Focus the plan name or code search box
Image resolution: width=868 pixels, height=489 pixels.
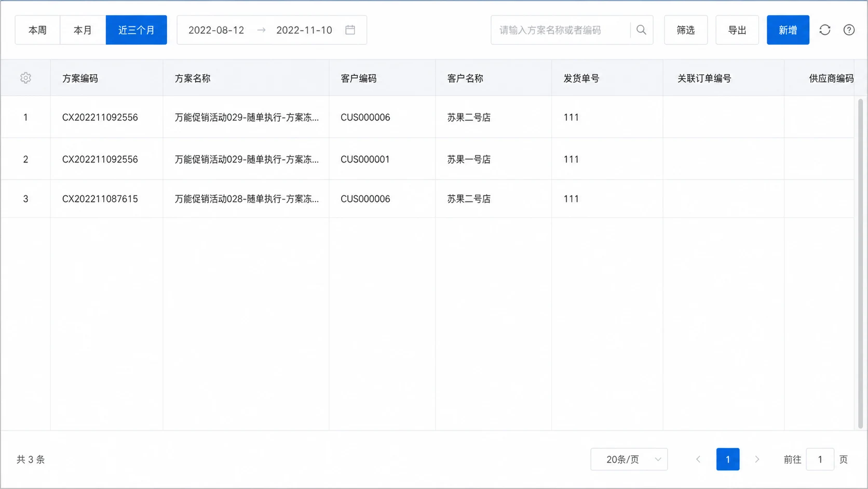561,30
